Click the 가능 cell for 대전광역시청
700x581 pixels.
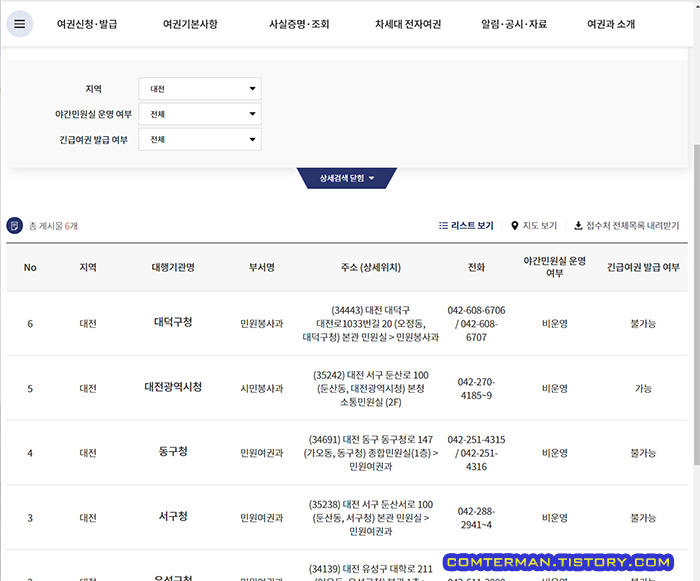click(643, 389)
